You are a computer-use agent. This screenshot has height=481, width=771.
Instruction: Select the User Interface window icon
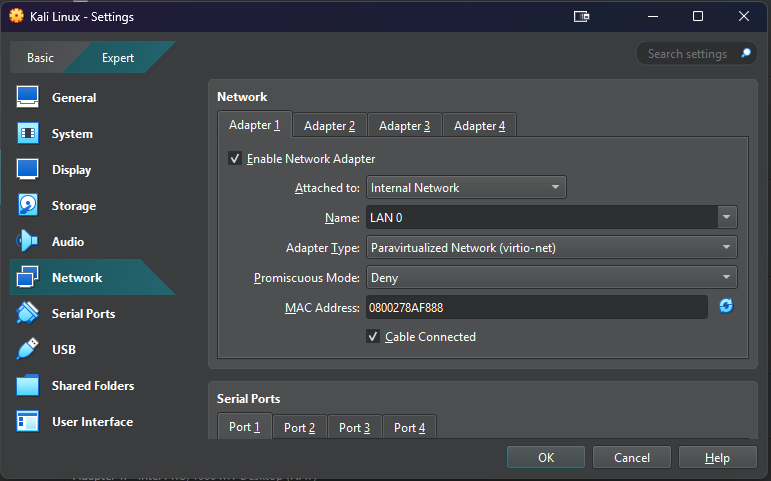28,421
